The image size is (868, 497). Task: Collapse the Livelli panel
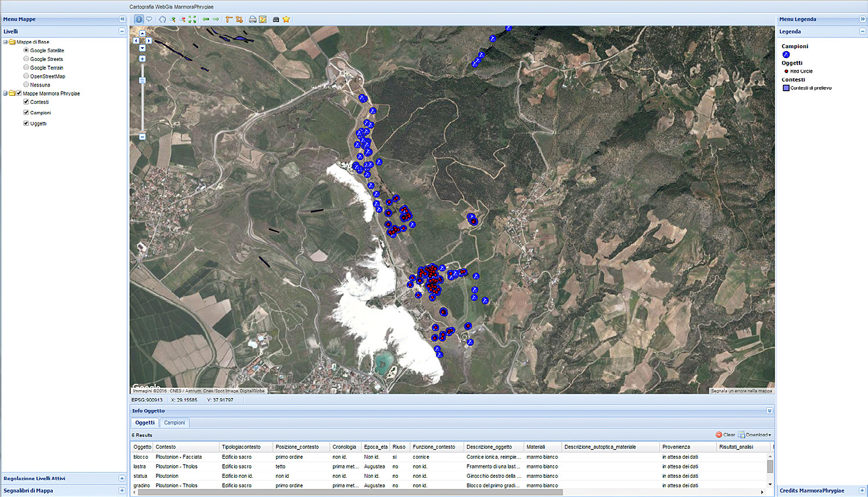pyautogui.click(x=122, y=31)
